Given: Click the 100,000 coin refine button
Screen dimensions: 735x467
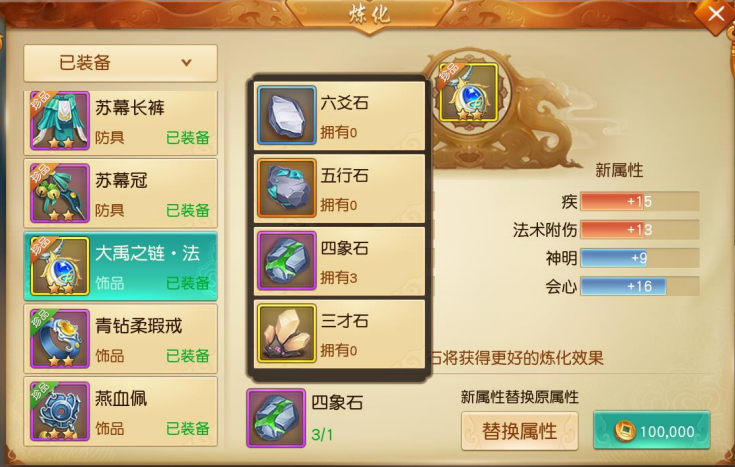Looking at the screenshot, I should click(x=652, y=430).
